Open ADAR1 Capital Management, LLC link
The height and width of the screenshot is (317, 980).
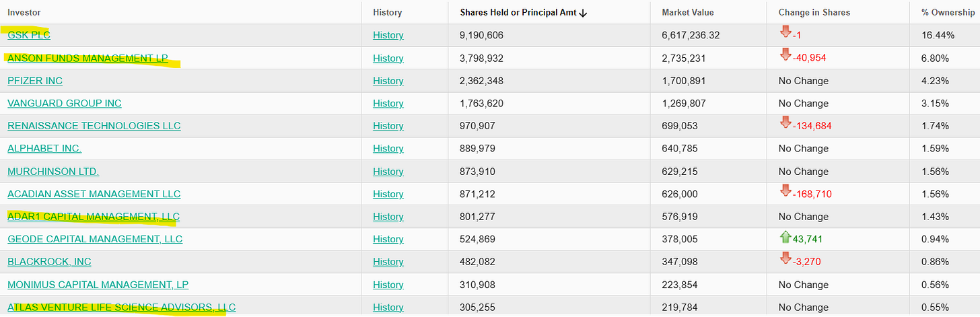point(94,216)
